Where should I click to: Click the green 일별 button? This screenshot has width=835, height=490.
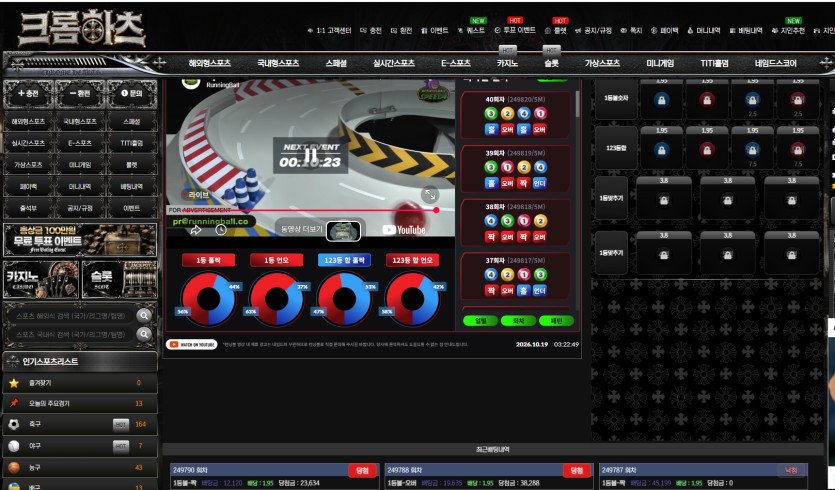pos(480,321)
